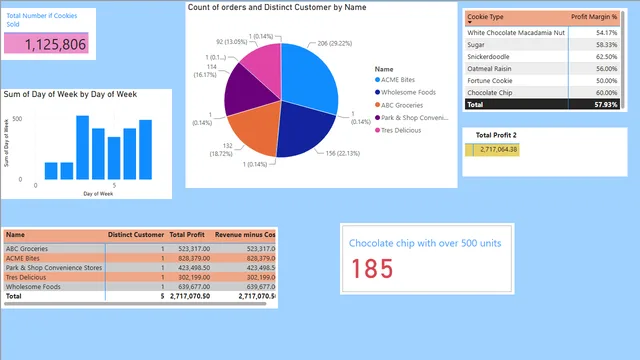
Task: Click sort arrow under Cookie Type header
Action: pyautogui.click(x=470, y=22)
